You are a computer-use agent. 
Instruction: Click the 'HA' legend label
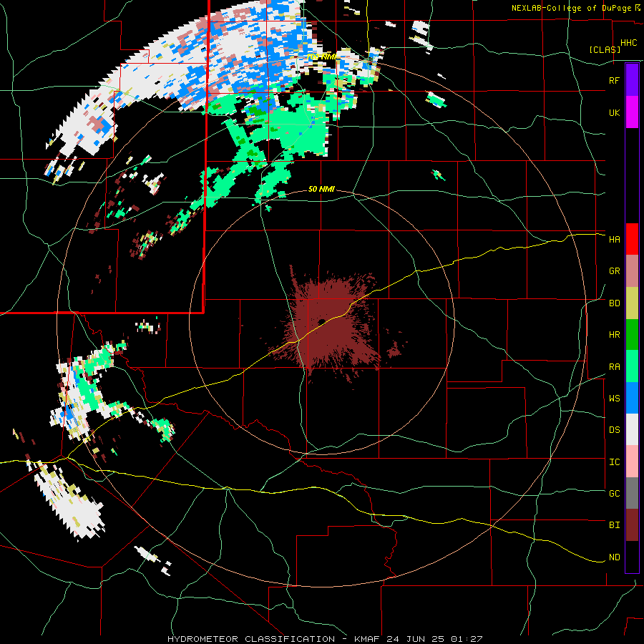click(614, 239)
